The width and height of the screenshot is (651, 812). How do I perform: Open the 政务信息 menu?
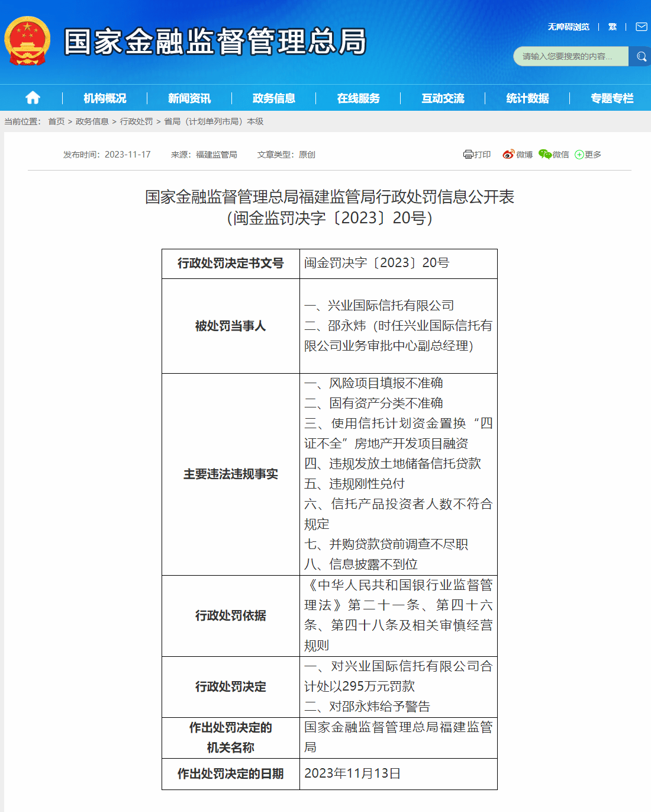[274, 98]
